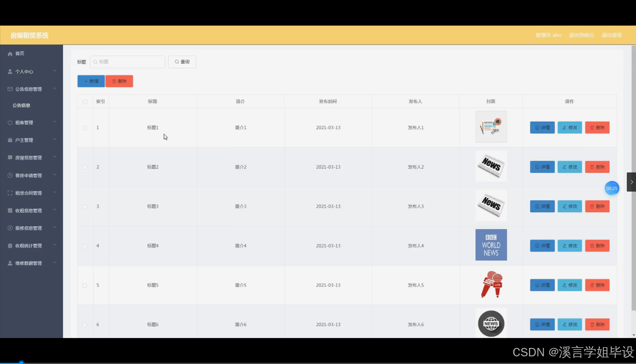Click 修改 for row 标题5
This screenshot has width=636, height=364.
570,285
